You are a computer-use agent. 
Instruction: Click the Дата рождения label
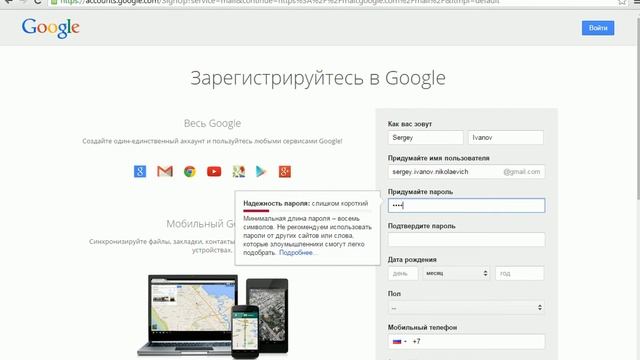[412, 260]
